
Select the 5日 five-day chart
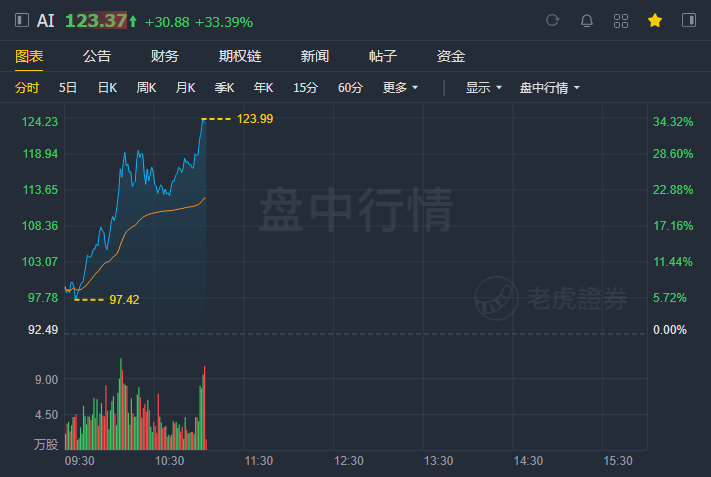(68, 88)
